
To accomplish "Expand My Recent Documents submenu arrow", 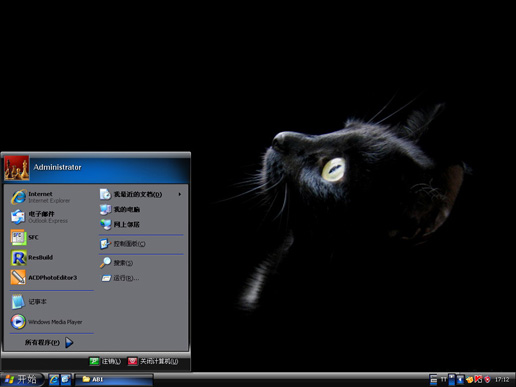I will pos(180,194).
